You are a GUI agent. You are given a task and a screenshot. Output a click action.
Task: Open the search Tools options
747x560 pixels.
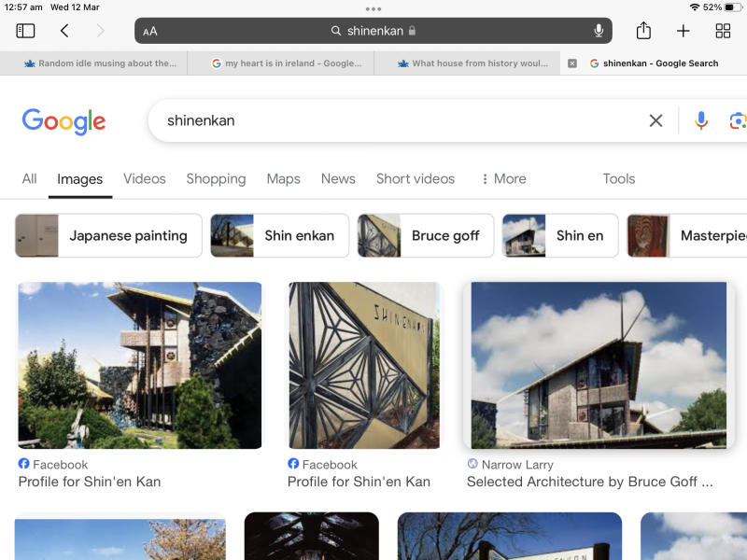click(618, 178)
